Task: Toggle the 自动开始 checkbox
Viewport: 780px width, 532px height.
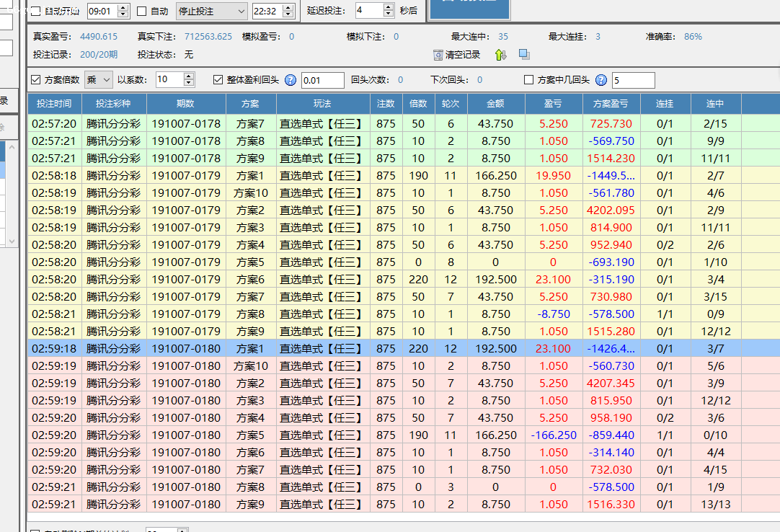Action: tap(36, 11)
